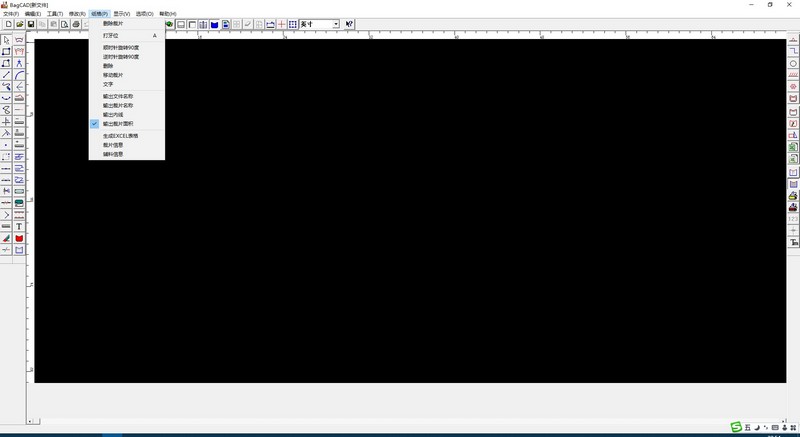
Task: Click the grid display toolbar icon
Action: tap(292, 24)
